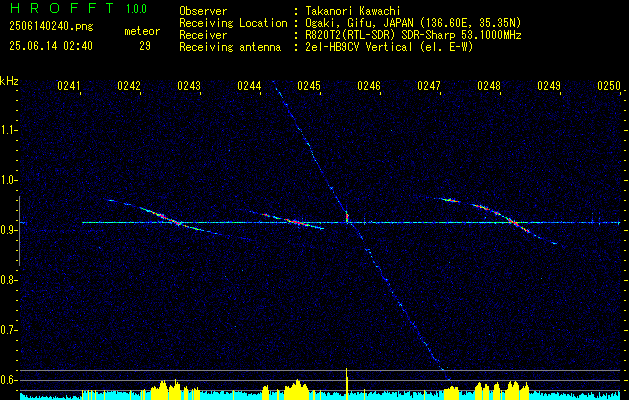629x400 pixels.
Task: Click the Ogaki, Gifu, JAPAN location text
Action: [x=413, y=23]
